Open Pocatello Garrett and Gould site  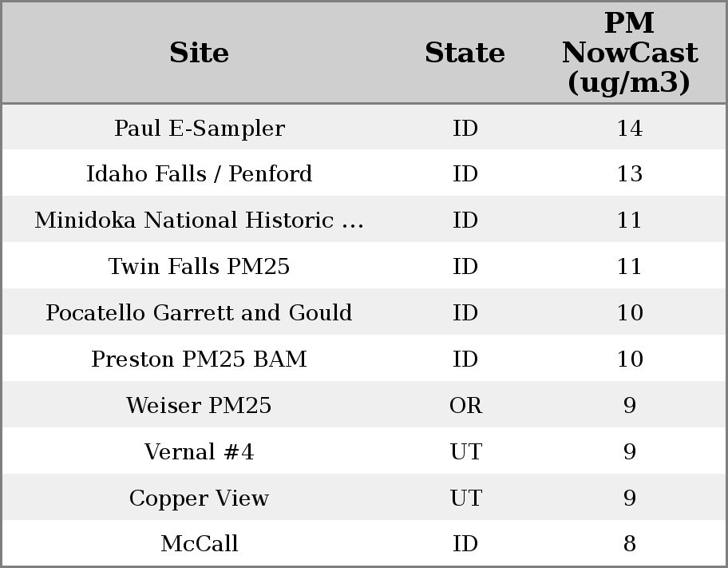pos(199,313)
